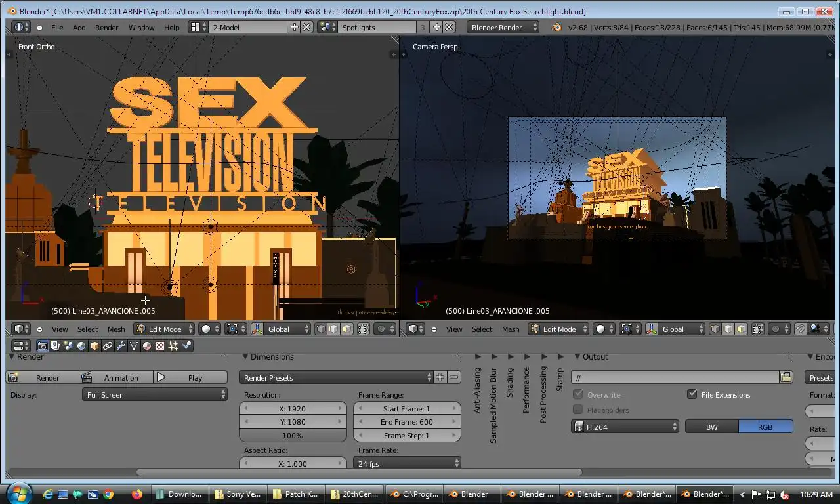Browse output folder with the folder icon

click(786, 377)
